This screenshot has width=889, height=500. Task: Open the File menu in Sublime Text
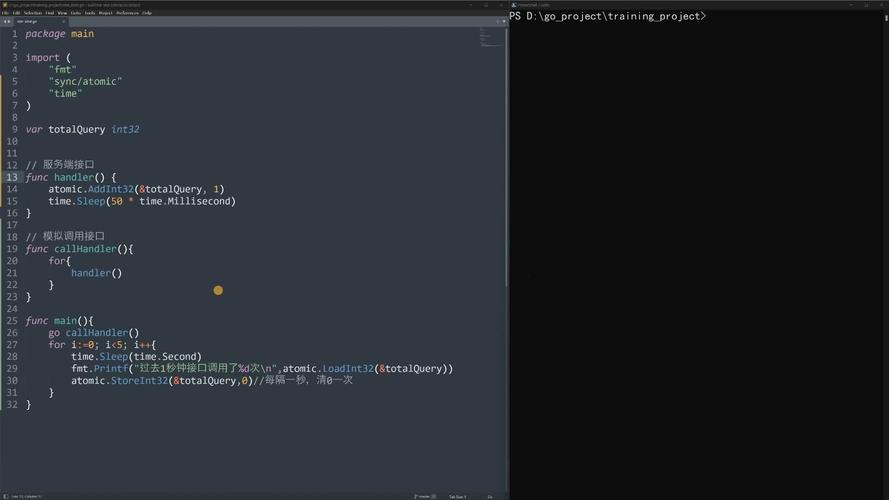pyautogui.click(x=5, y=13)
